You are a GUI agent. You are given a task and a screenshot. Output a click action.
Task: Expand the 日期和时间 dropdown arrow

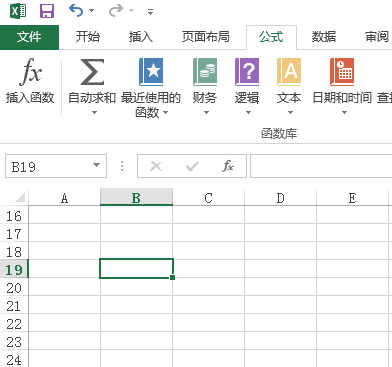pos(344,113)
